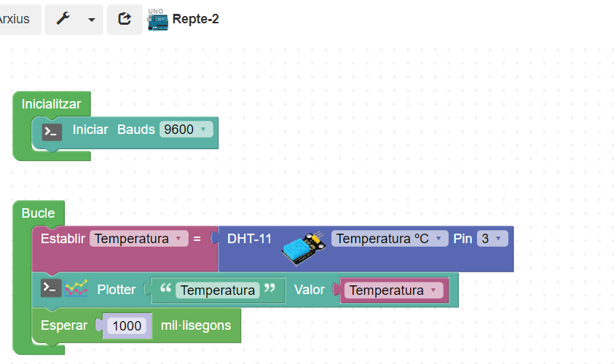Click the plotter chart icon
This screenshot has height=364, width=614.
[76, 288]
